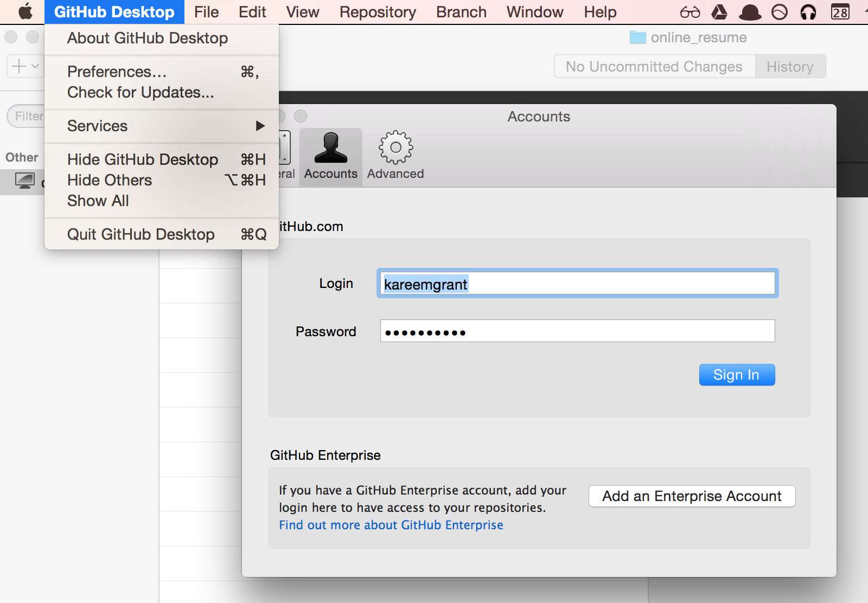Click the Filter repositories search field
868x603 pixels.
[26, 116]
